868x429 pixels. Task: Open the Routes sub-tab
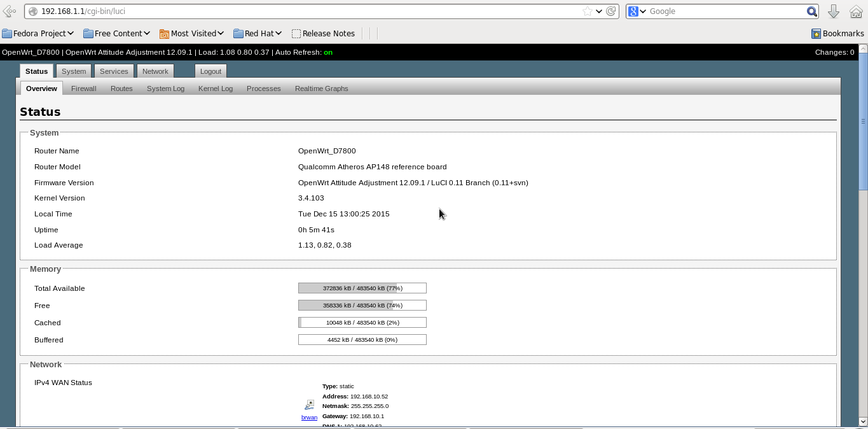coord(121,88)
